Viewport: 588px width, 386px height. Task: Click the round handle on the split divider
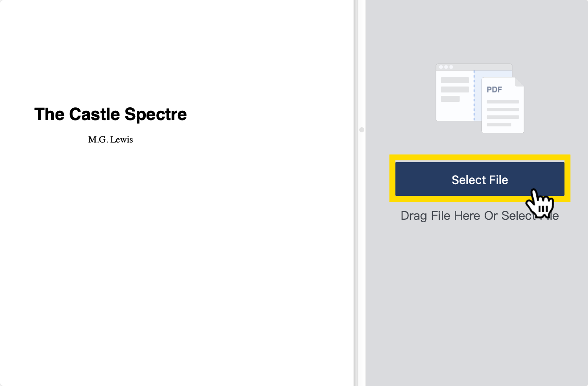tap(362, 130)
